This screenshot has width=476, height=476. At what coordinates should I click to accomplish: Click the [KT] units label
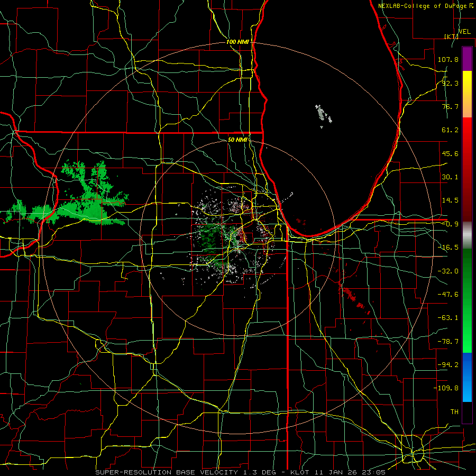click(x=452, y=36)
